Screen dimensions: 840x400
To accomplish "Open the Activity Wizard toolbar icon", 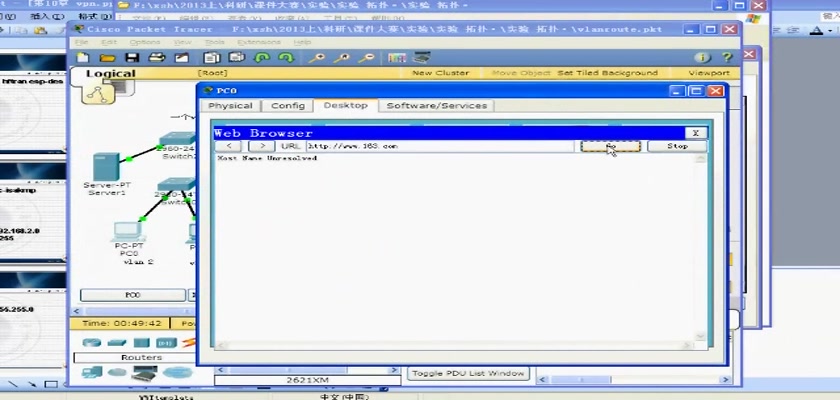I will [x=182, y=58].
